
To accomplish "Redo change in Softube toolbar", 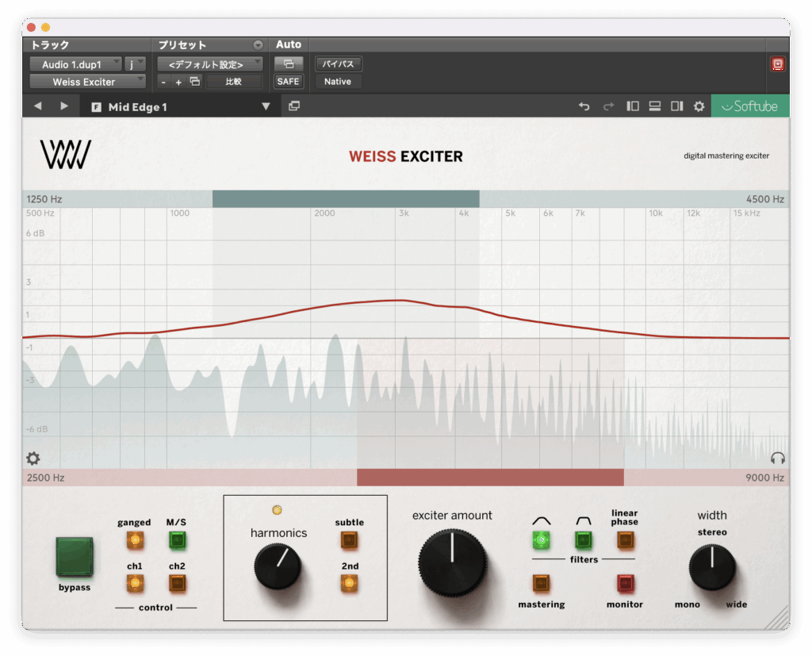I will 608,106.
